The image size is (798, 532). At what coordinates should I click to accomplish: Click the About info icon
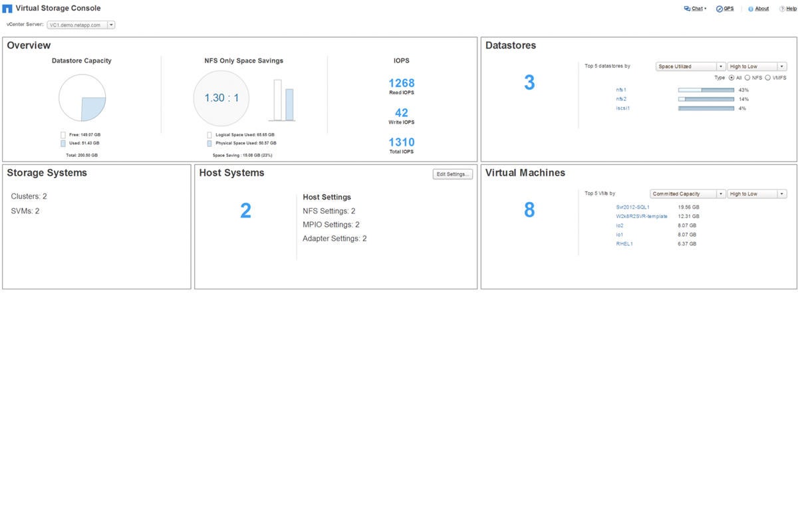(751, 9)
